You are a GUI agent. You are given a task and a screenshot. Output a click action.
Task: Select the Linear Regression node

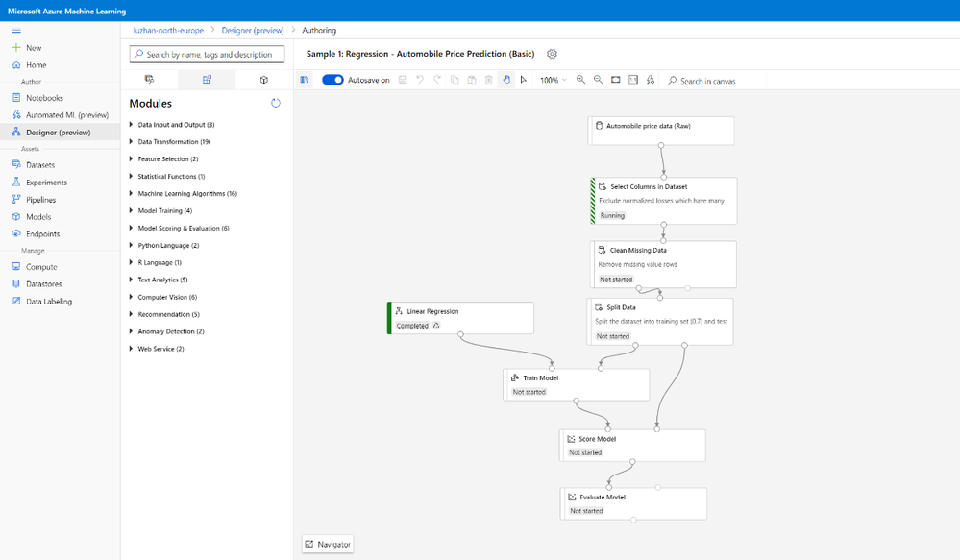pyautogui.click(x=460, y=318)
